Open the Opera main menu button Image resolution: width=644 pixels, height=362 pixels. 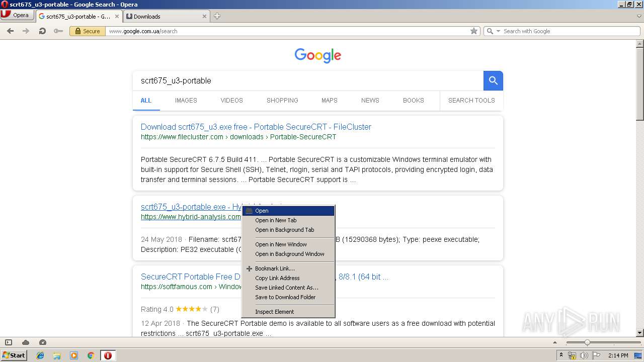(x=17, y=15)
